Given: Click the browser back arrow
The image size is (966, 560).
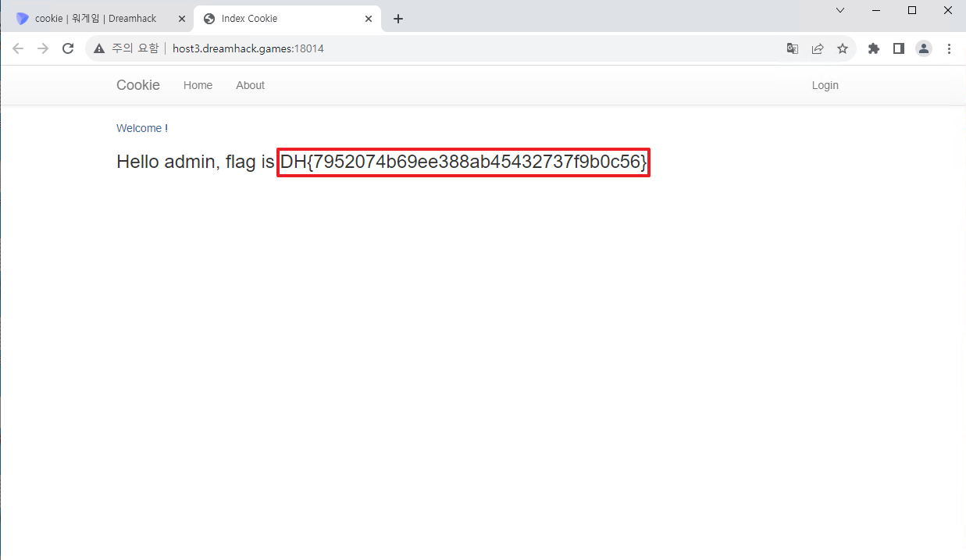Looking at the screenshot, I should (18, 48).
